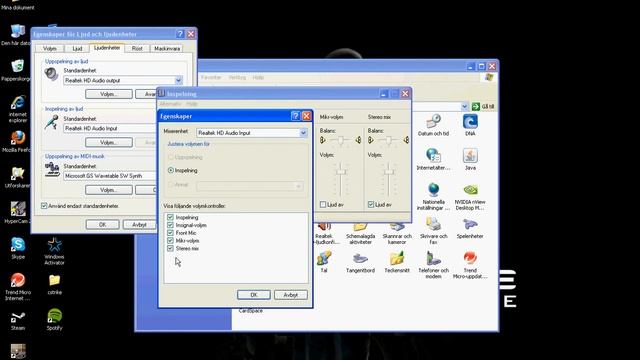
Task: Open Tangentbord in Control Panel
Action: pos(360,262)
